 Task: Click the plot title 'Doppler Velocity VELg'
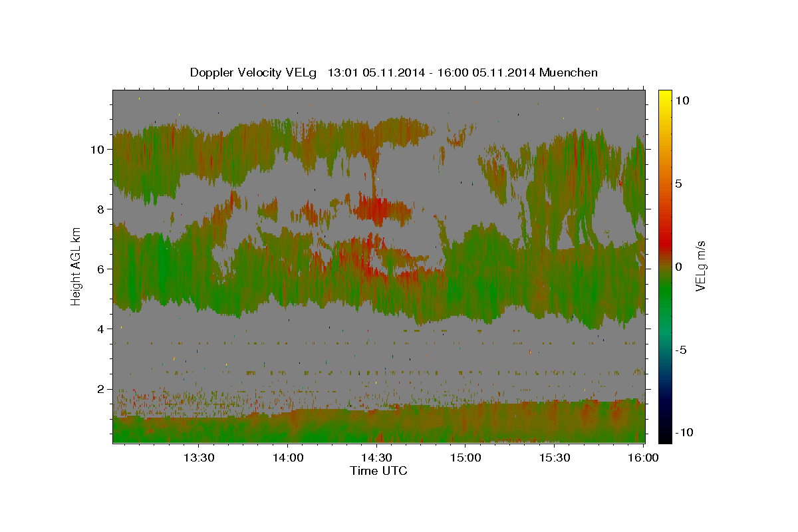(x=255, y=72)
